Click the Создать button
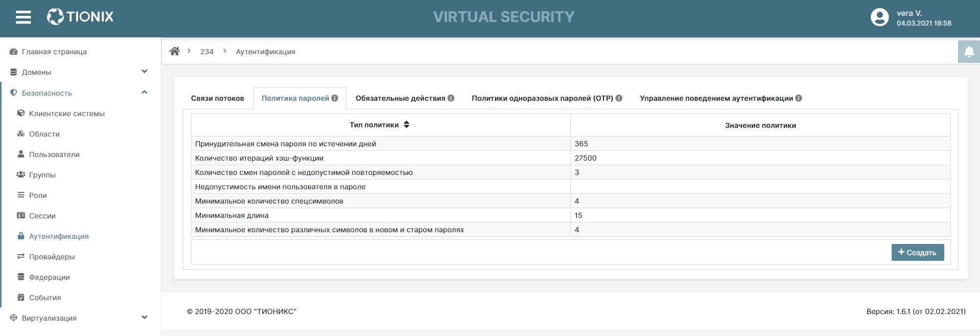 [x=918, y=252]
